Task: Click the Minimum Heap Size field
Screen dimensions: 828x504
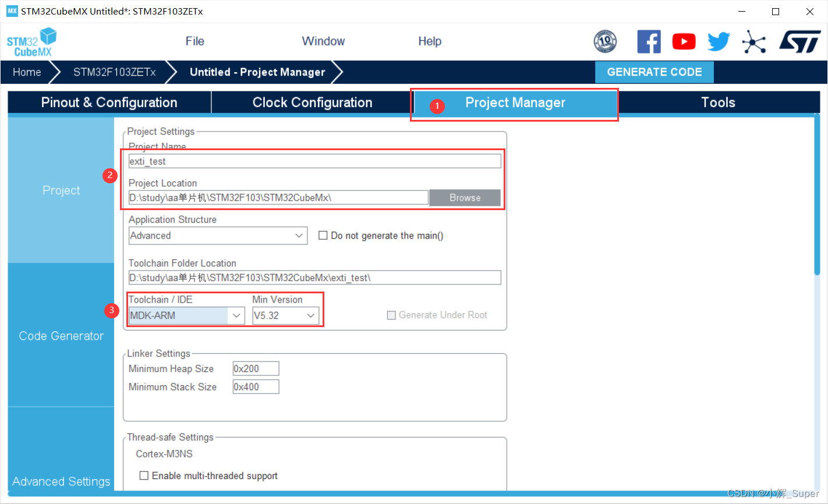Action: [256, 368]
